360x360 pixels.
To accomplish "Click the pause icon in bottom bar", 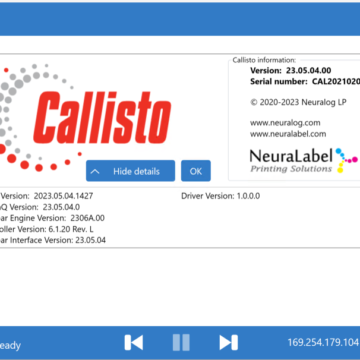I will click(181, 343).
